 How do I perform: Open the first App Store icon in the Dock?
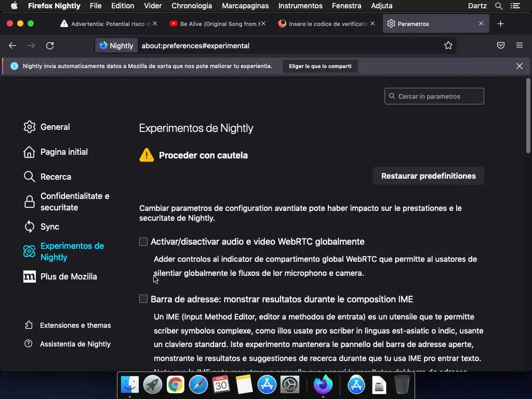click(x=267, y=385)
